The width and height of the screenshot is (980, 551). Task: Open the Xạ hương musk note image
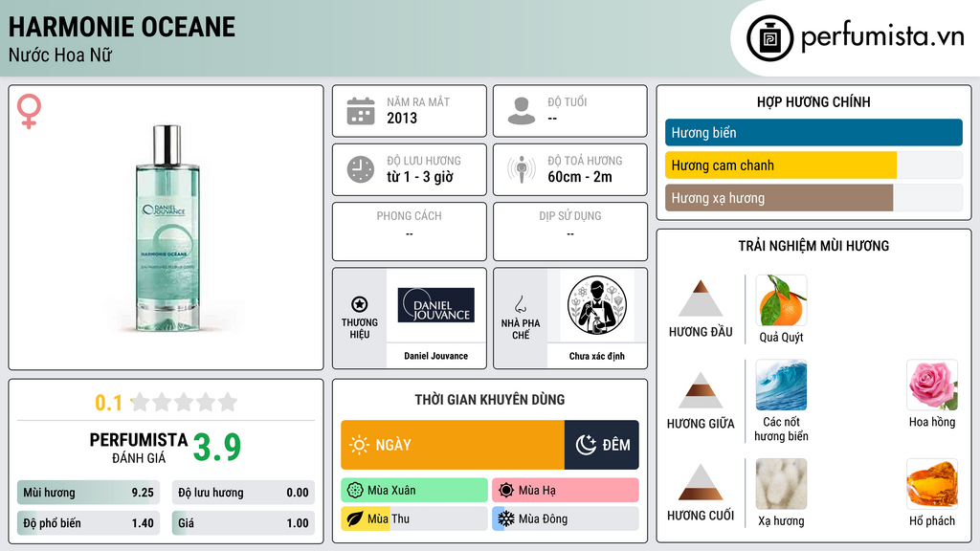tap(781, 484)
